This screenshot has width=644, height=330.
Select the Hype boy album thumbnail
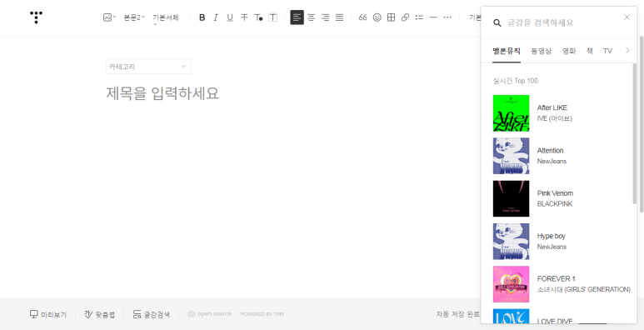point(511,242)
